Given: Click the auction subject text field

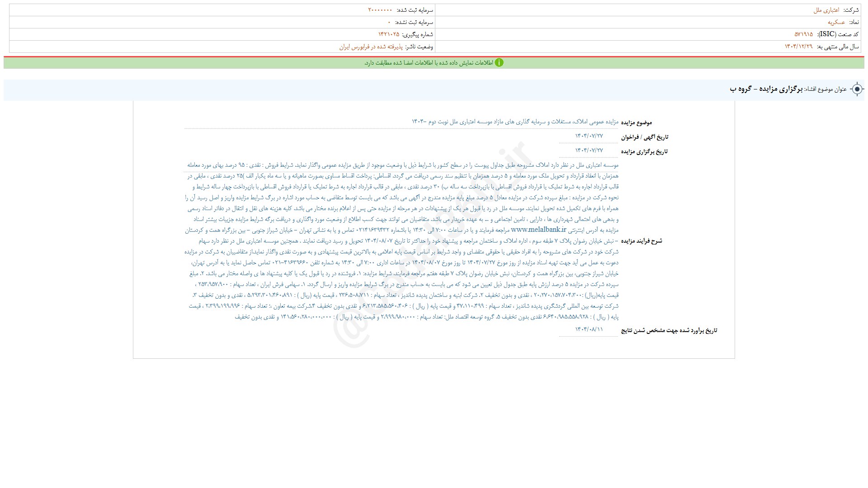Looking at the screenshot, I should pyautogui.click(x=514, y=122).
